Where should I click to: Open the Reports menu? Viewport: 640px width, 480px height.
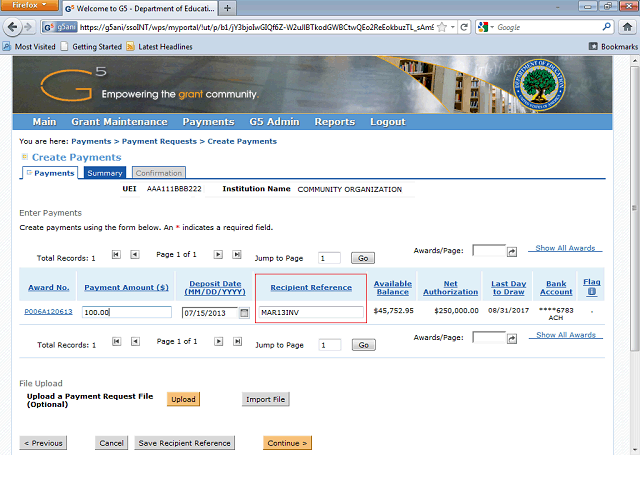(335, 122)
